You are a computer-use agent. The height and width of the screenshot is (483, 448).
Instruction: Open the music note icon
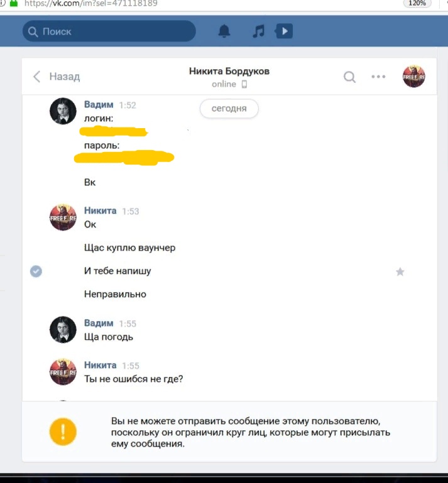[258, 31]
